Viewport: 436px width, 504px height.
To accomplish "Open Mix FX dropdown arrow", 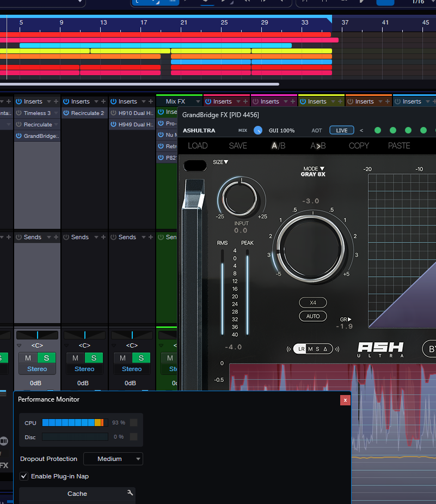I will click(198, 101).
